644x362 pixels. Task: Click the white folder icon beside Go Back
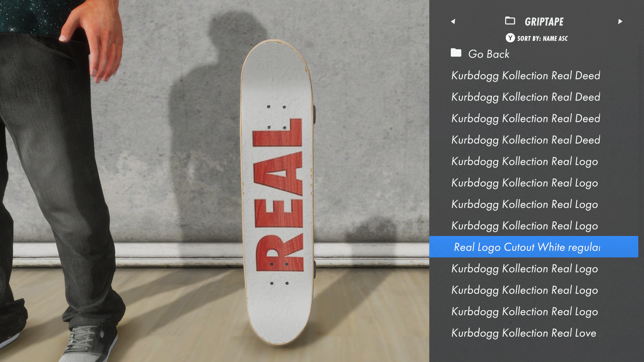[456, 53]
